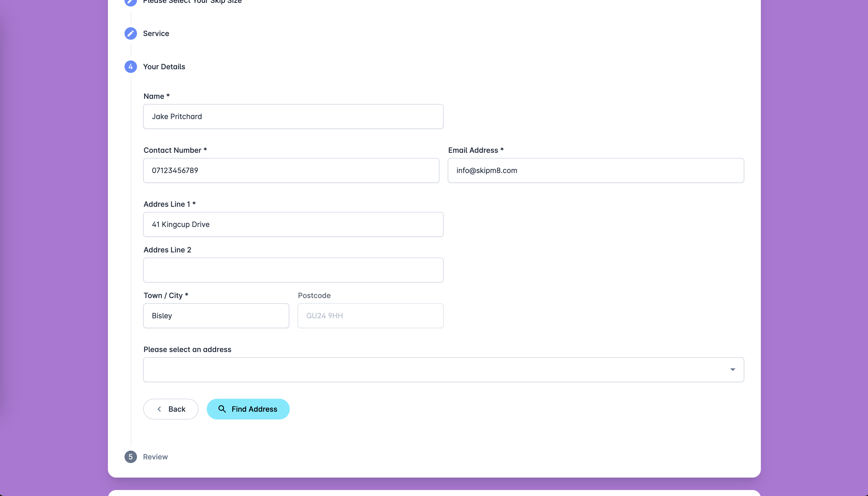This screenshot has height=496, width=868.
Task: Open the Please select an address combo box
Action: [x=444, y=370]
